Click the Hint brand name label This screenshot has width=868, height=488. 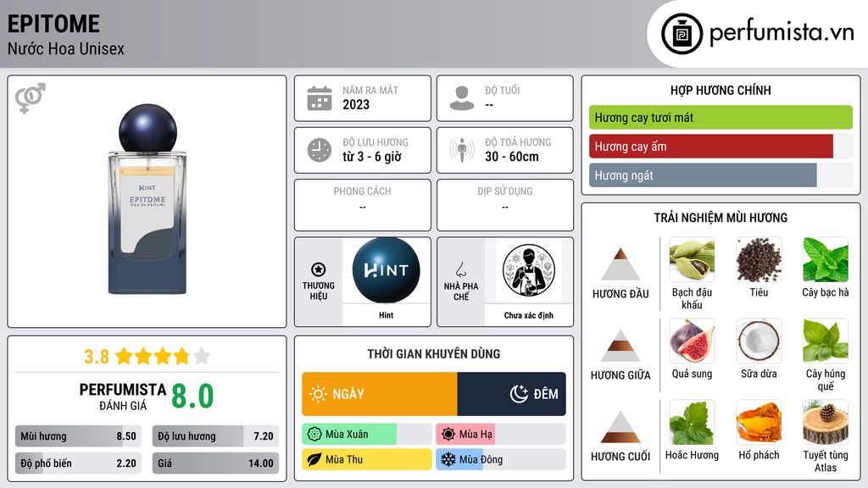tap(386, 315)
